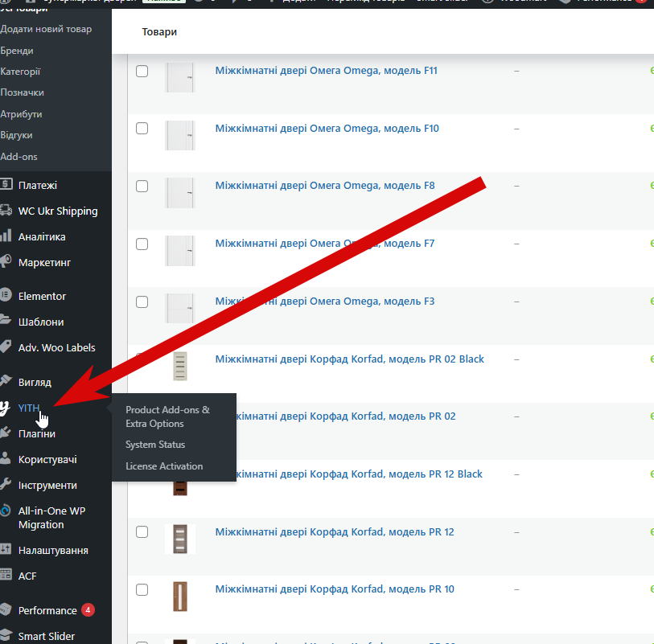Click the Adv. Woo Labels tag icon
Image resolution: width=654 pixels, height=644 pixels.
tap(6, 347)
